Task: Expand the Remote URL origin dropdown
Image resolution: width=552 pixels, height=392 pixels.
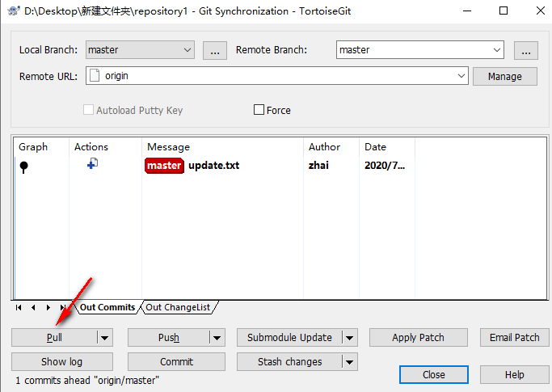Action: click(461, 76)
